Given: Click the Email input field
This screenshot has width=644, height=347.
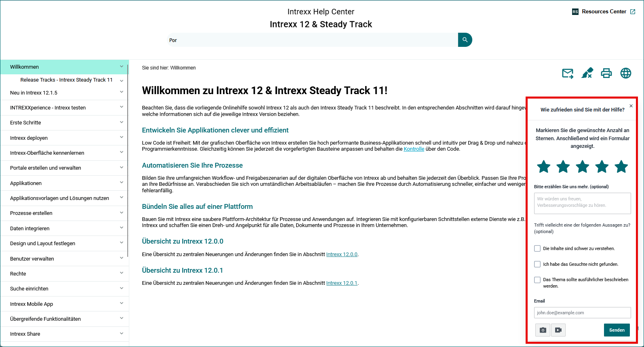Looking at the screenshot, I should [x=582, y=313].
